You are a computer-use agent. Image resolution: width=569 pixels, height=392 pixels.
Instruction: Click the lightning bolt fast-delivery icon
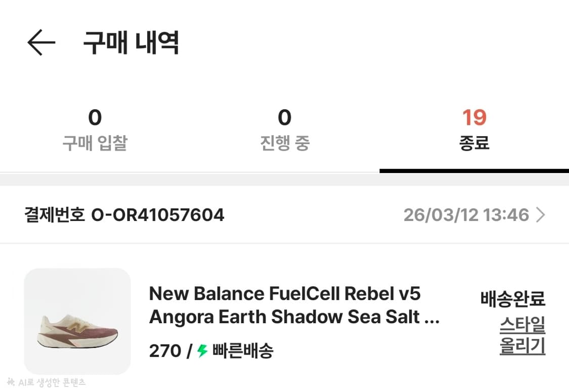point(203,351)
